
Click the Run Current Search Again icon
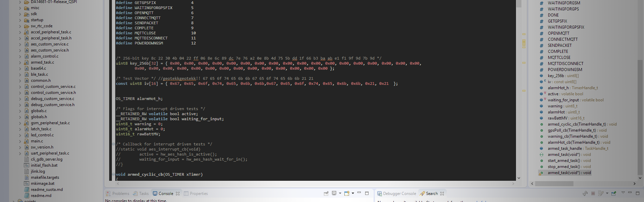585,194
